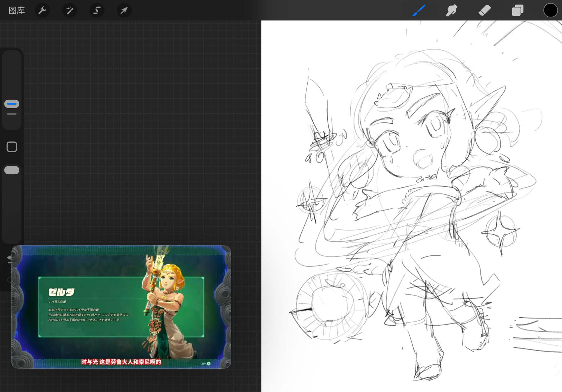Open the black active color swatch
The width and height of the screenshot is (562, 392).
coord(550,10)
